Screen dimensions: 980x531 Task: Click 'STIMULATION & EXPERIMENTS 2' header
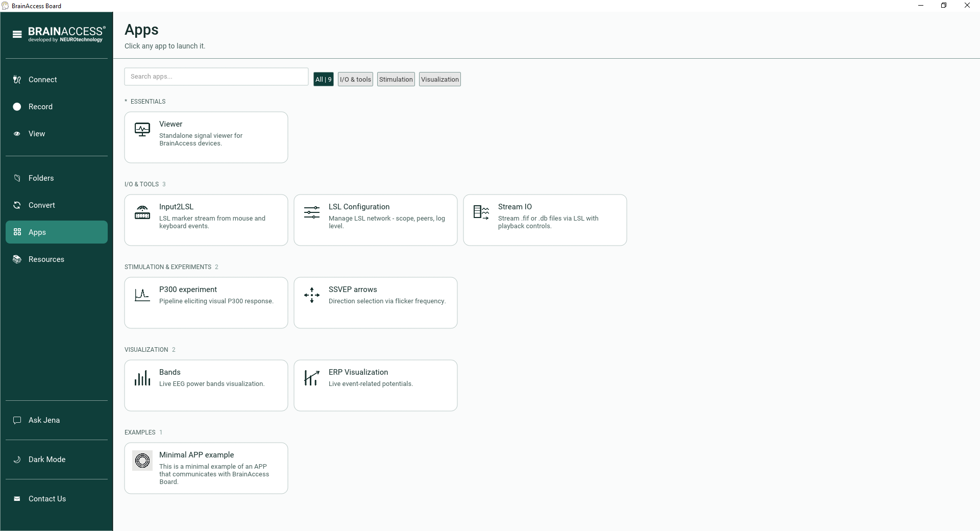coord(171,267)
